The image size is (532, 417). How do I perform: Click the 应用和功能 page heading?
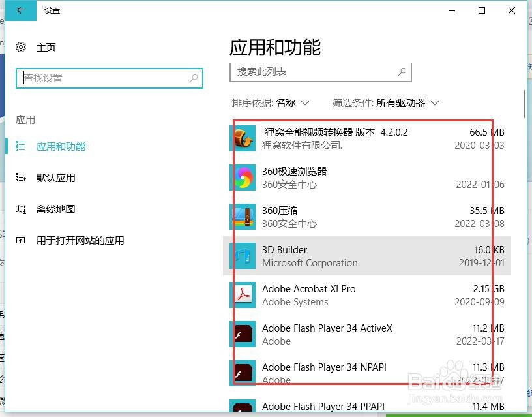[275, 47]
